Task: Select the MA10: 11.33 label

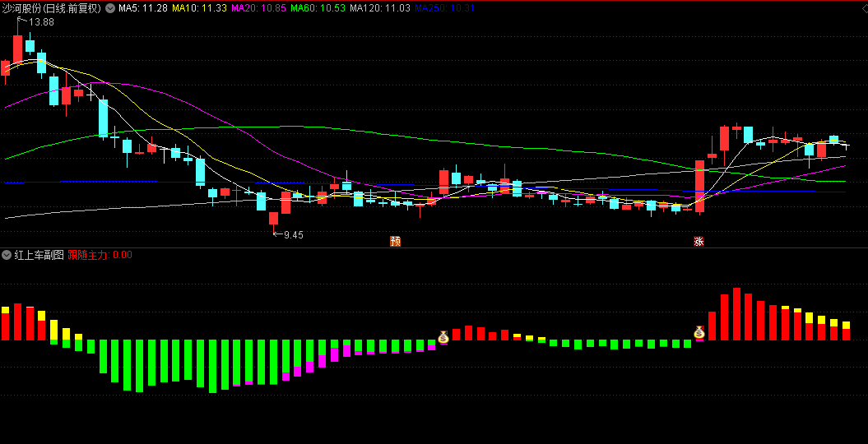Action: (x=199, y=8)
